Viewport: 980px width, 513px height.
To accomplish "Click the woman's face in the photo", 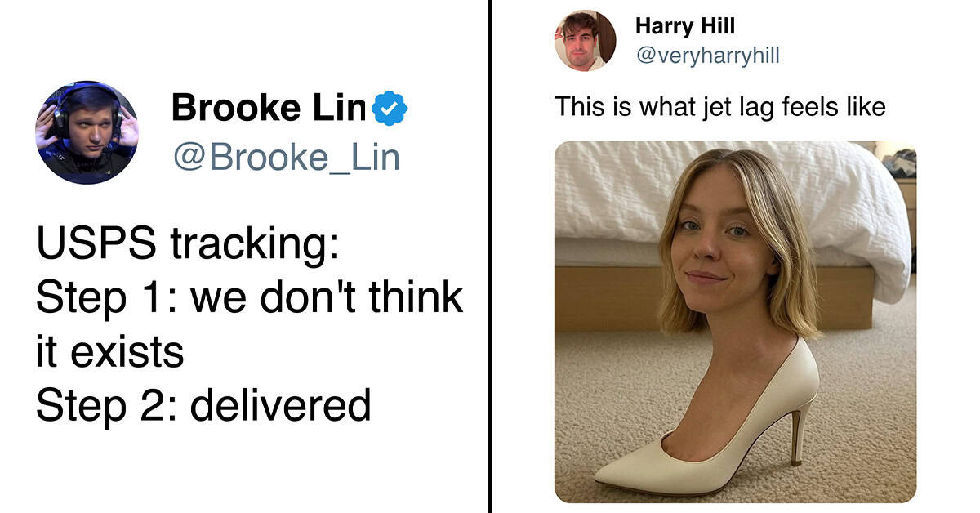I will pyautogui.click(x=719, y=237).
